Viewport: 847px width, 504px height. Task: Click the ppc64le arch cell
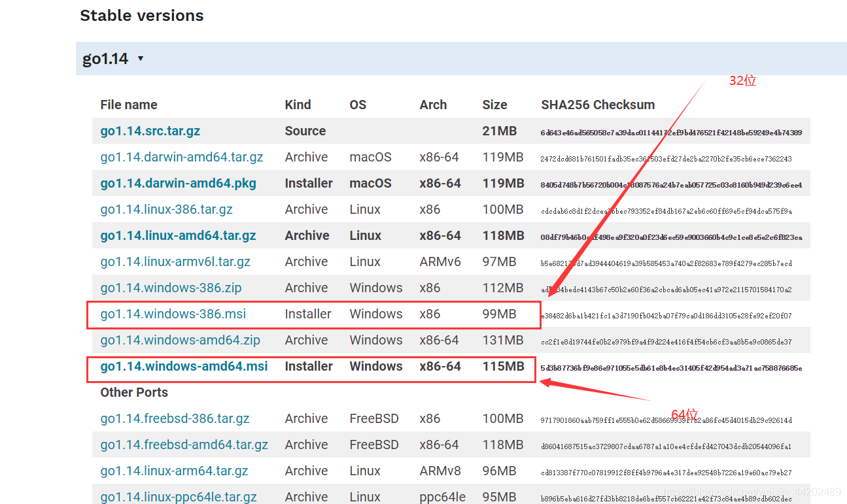point(443,497)
